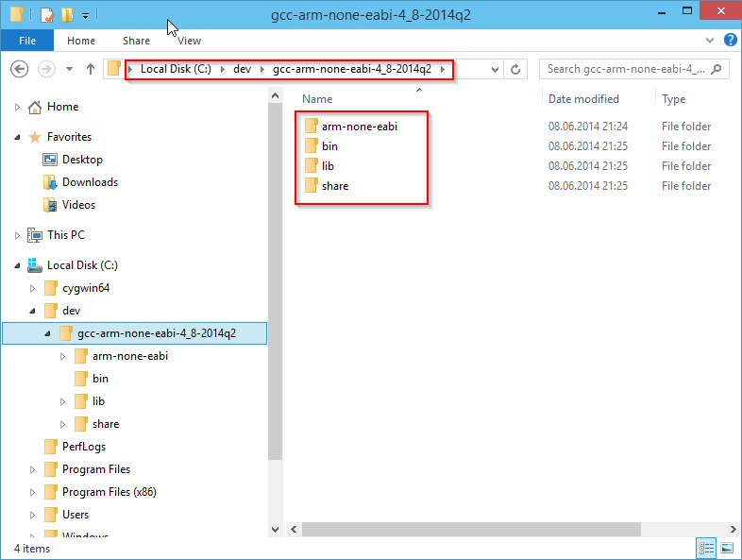Refresh the current folder view
This screenshot has height=560, width=742.
[x=515, y=70]
